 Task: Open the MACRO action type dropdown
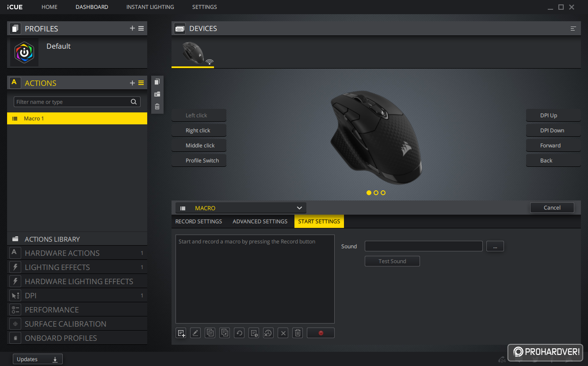(x=241, y=208)
